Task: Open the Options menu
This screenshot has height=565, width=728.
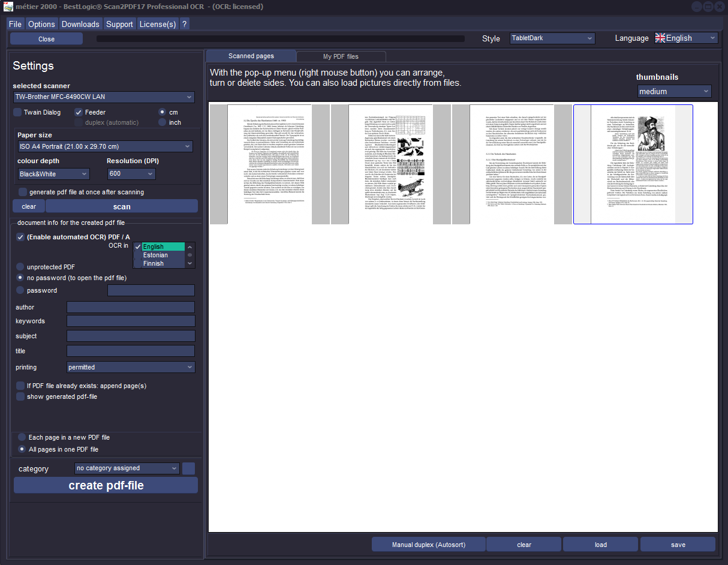Action: click(x=41, y=24)
